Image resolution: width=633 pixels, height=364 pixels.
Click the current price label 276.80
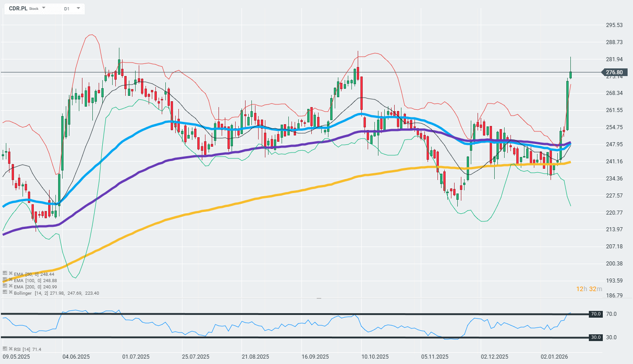pyautogui.click(x=614, y=72)
